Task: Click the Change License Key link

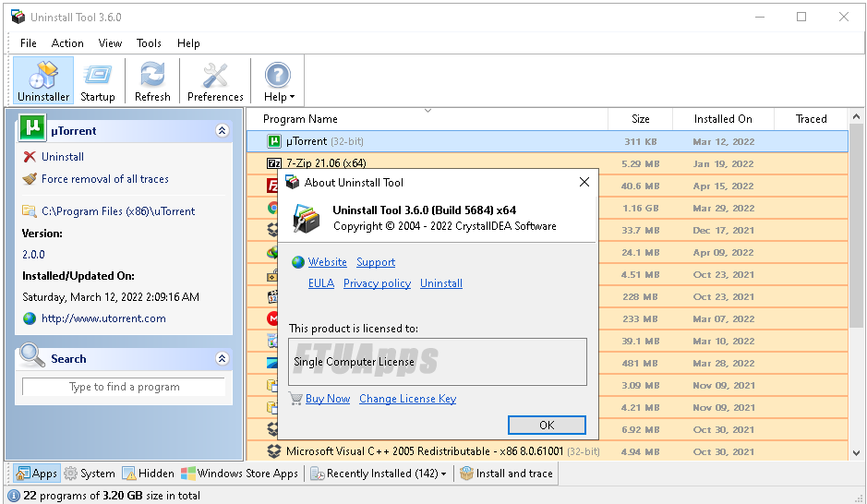Action: click(407, 399)
